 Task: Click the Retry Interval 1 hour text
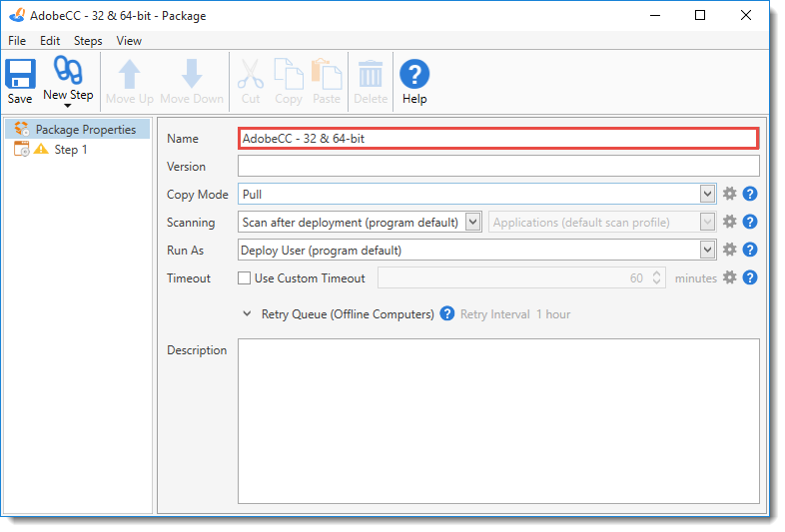[x=515, y=314]
